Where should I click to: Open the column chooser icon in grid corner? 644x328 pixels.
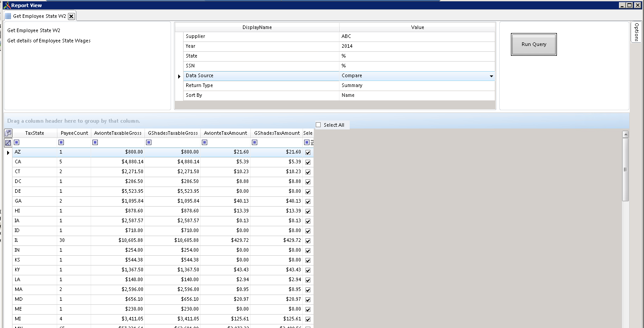[8, 133]
